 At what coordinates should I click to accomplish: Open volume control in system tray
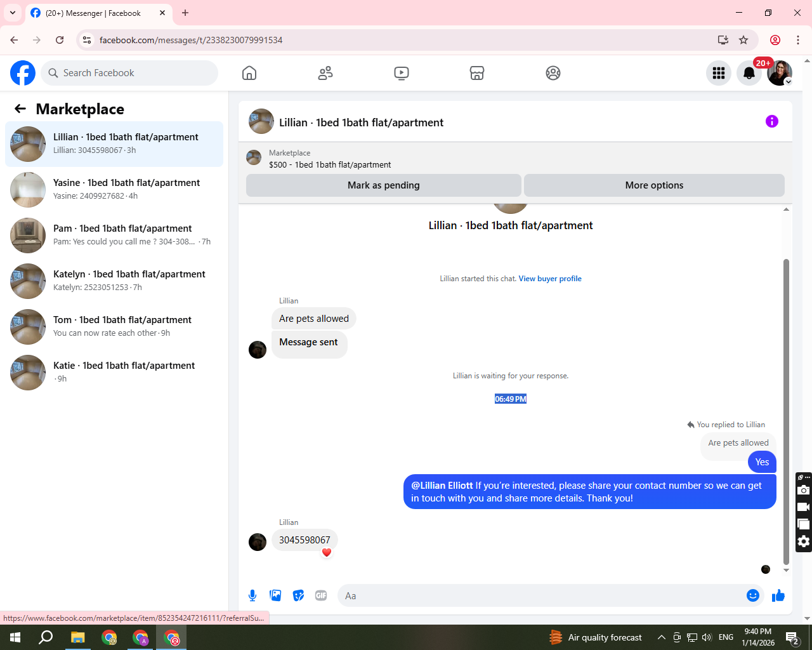707,637
